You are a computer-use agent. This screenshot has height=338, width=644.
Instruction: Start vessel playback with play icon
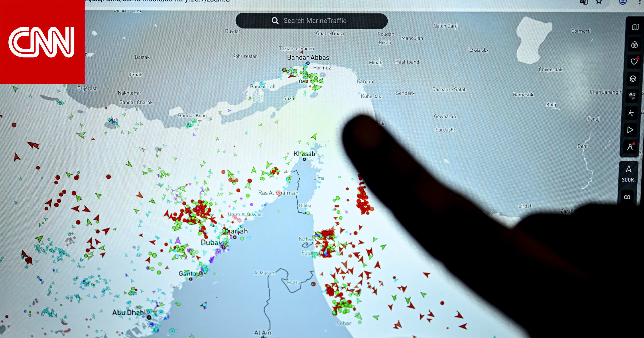(630, 130)
